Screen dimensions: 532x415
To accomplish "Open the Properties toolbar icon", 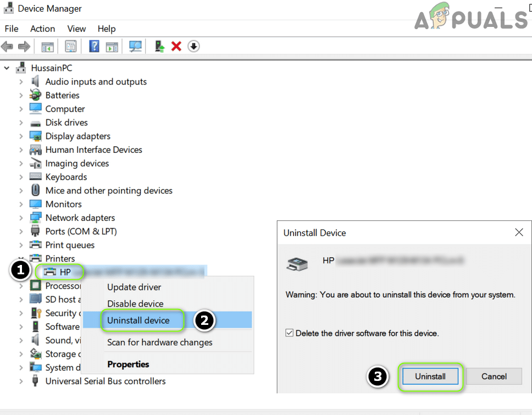I will pos(70,47).
